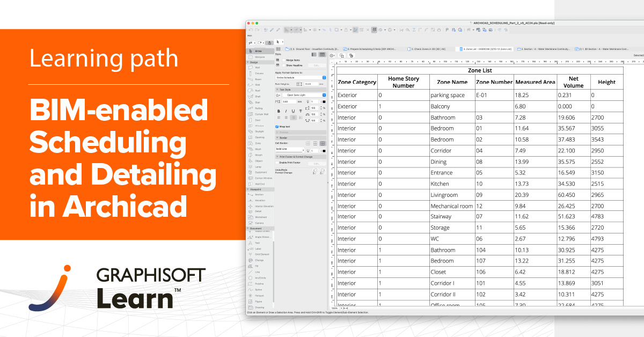This screenshot has width=644, height=337.
Task: Select the Morph tool
Action: tap(259, 155)
